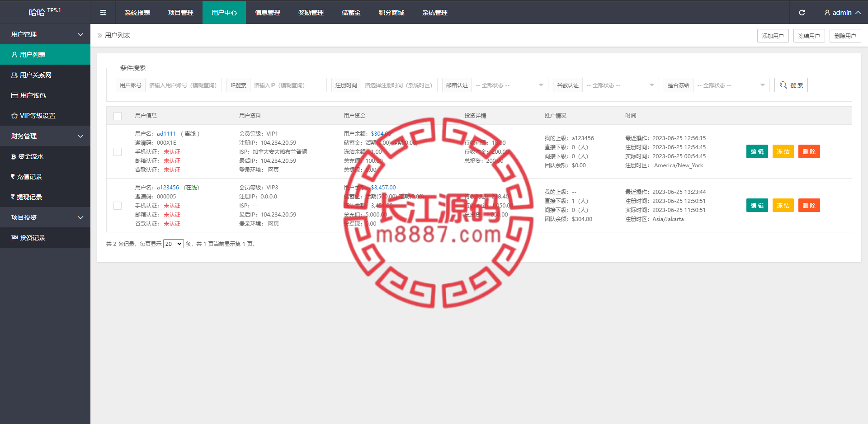The width and height of the screenshot is (868, 424).
Task: Open username link ad1111
Action: point(166,134)
